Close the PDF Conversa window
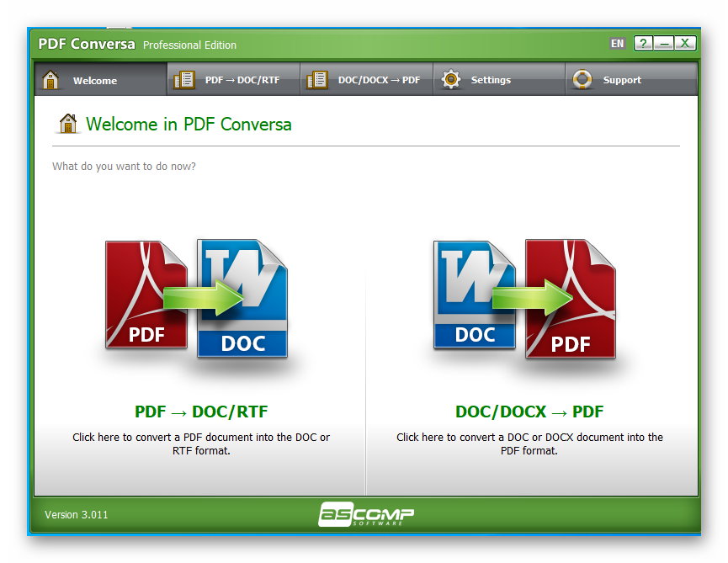 (x=685, y=44)
